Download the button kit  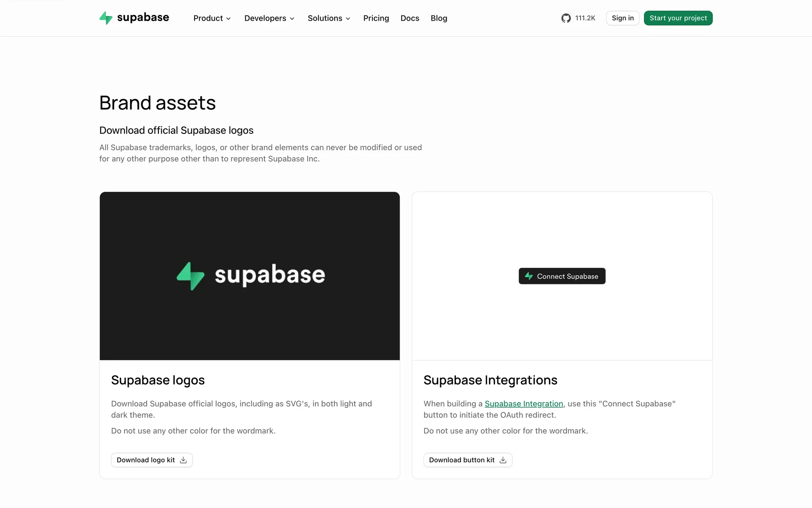tap(468, 460)
